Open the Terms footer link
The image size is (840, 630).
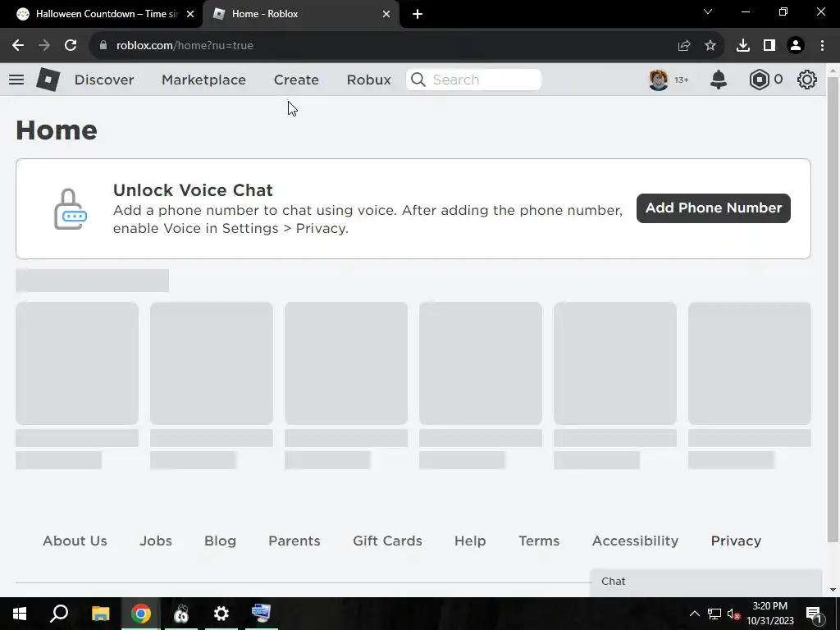pyautogui.click(x=539, y=541)
